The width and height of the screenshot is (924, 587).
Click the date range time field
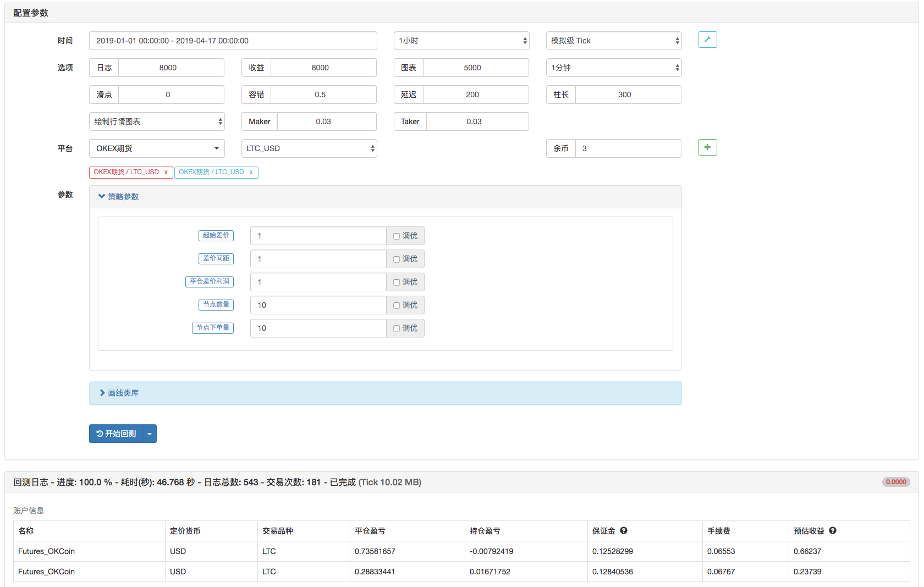click(x=233, y=41)
